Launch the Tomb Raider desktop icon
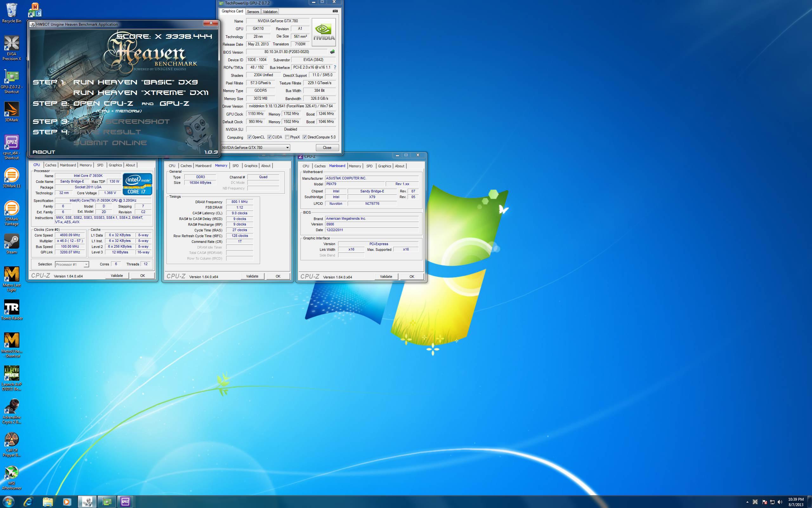812x508 pixels. point(11,310)
